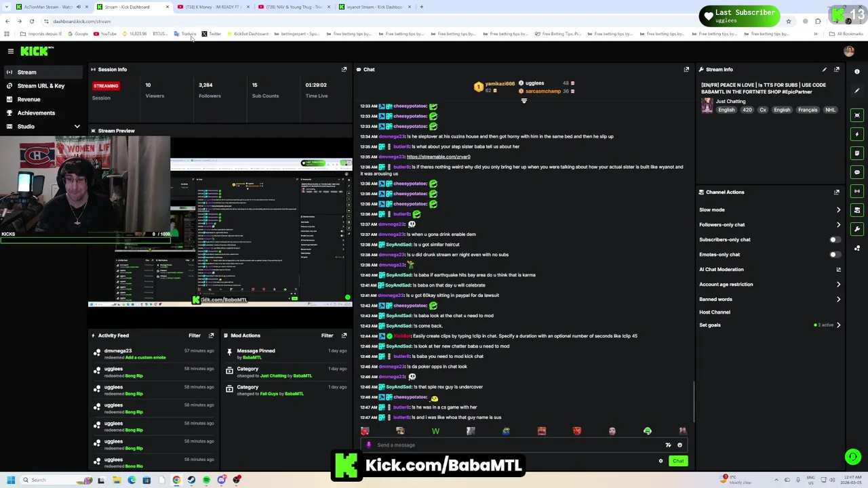Toggle the session info broadcast widget in the sidebar
This screenshot has height=488, width=868.
point(857,191)
